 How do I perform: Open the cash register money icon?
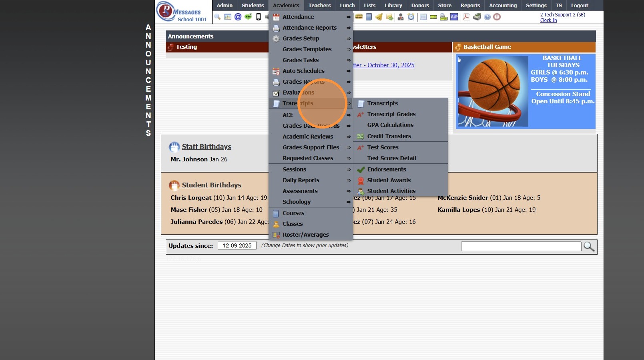click(x=477, y=17)
